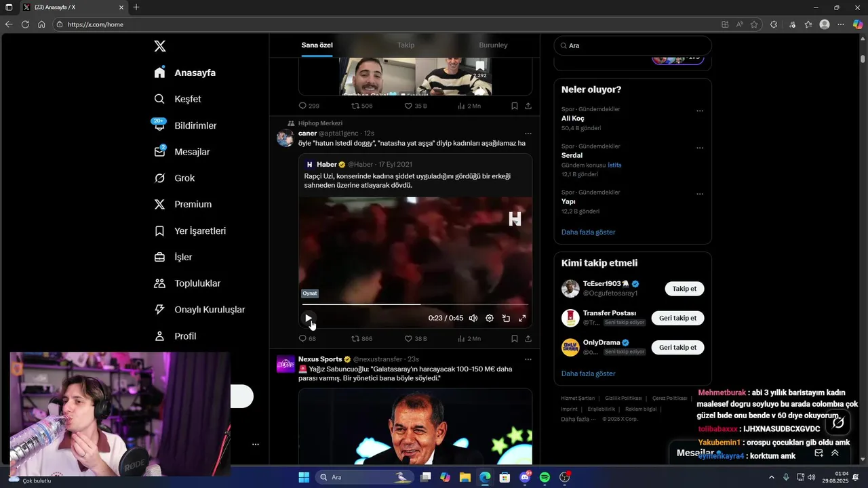Screen dimensions: 868x488
Task: Open File Explorer from taskbar
Action: [x=465, y=477]
